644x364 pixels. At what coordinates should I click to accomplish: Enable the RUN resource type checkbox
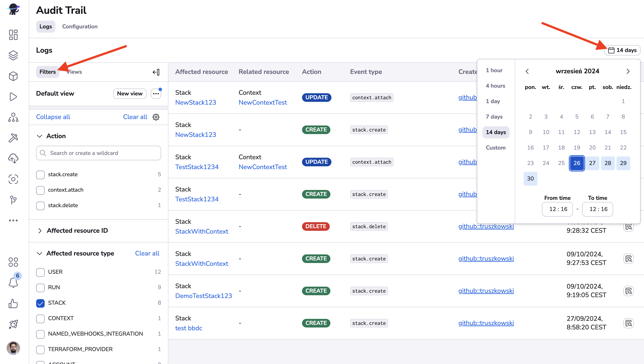pyautogui.click(x=40, y=288)
